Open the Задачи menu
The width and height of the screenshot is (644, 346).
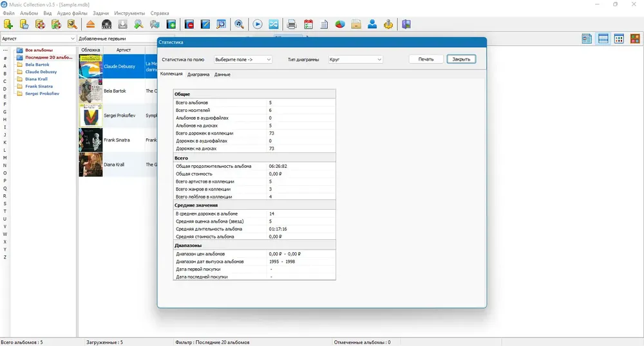pos(100,13)
